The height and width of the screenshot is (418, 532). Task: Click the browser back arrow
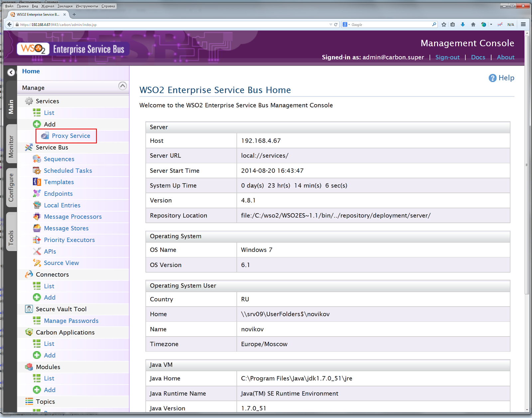pyautogui.click(x=9, y=24)
